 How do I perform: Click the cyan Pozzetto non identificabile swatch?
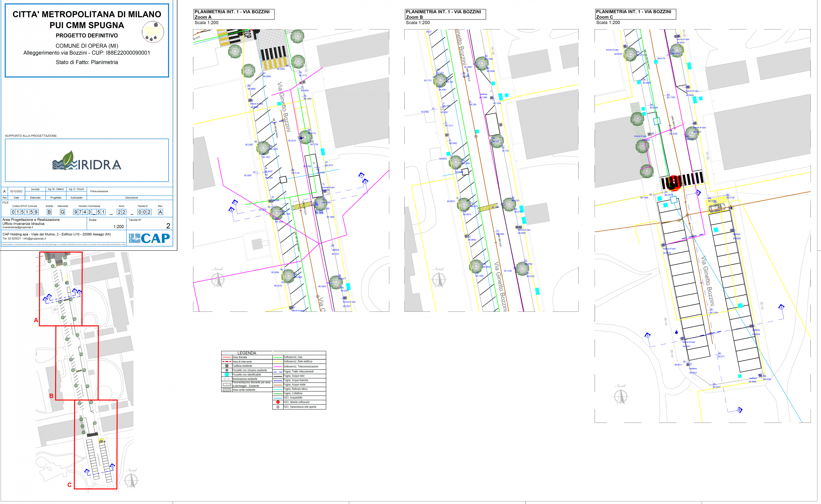point(227,375)
